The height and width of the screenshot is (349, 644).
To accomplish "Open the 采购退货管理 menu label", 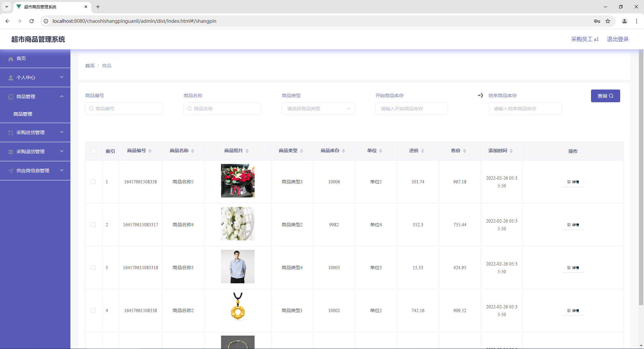I will click(31, 152).
